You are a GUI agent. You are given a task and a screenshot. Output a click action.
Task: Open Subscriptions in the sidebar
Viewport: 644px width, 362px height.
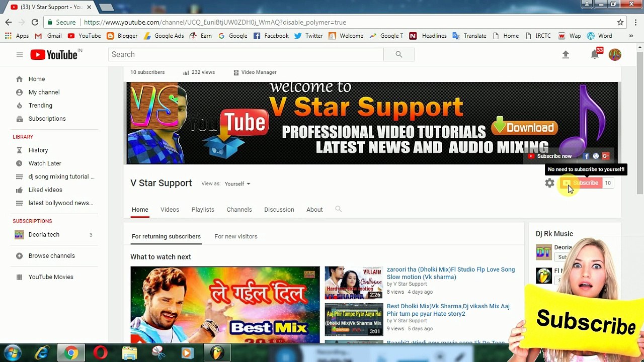(x=47, y=119)
